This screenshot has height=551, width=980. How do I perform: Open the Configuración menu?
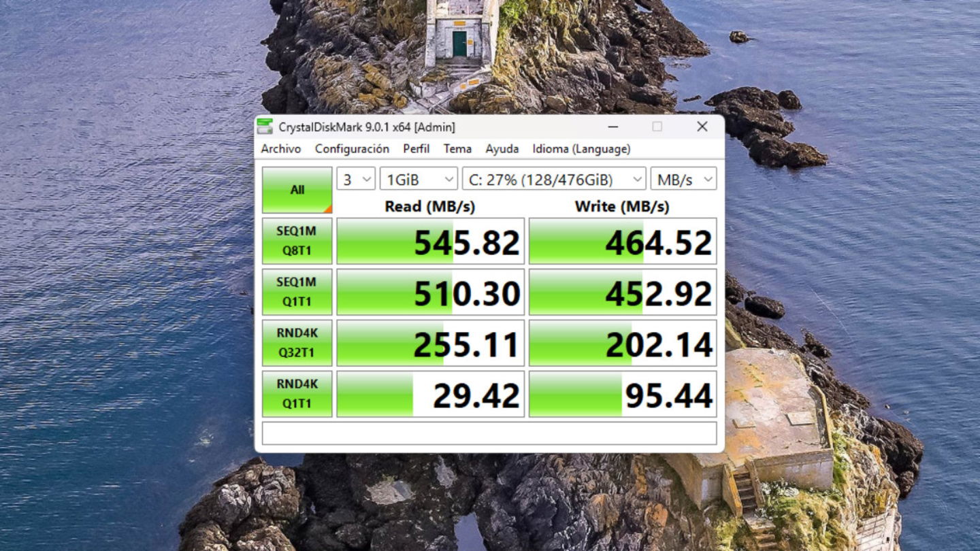(352, 148)
